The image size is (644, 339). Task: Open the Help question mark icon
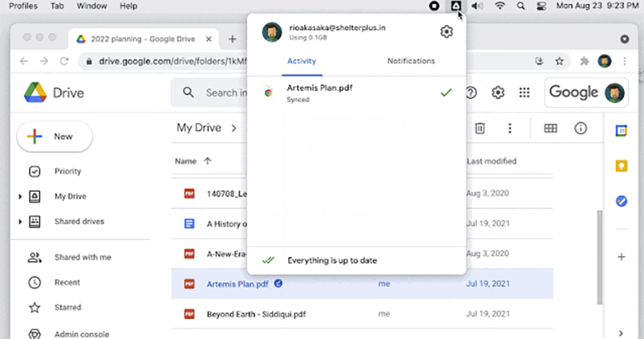click(471, 93)
